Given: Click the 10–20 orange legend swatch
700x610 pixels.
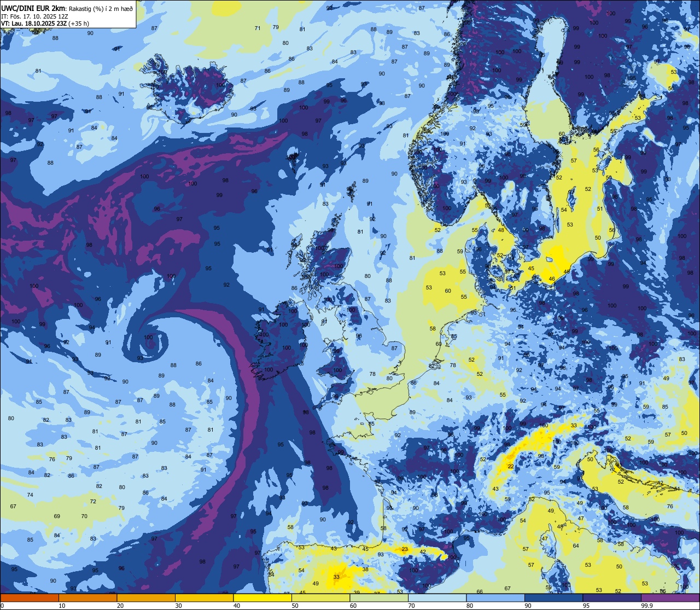Looking at the screenshot, I should tap(87, 598).
